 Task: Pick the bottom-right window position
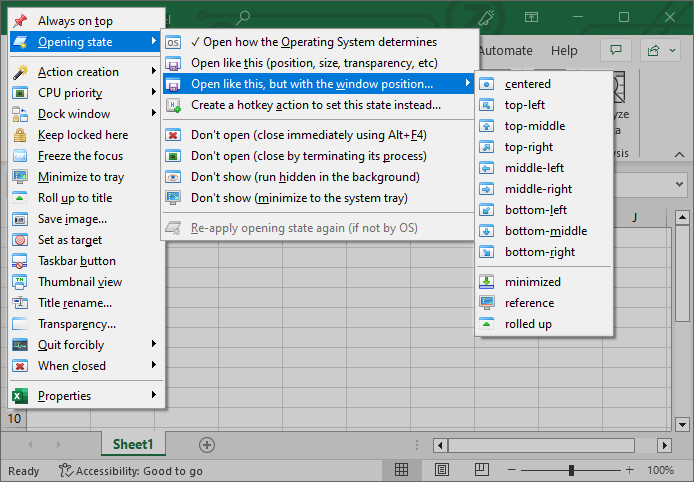pyautogui.click(x=544, y=252)
